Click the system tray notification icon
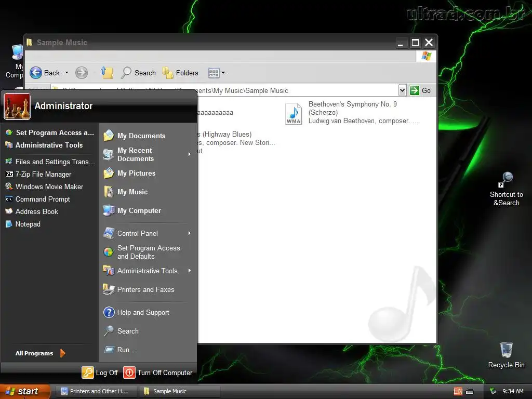Screen dimensions: 532x399 tap(493, 391)
